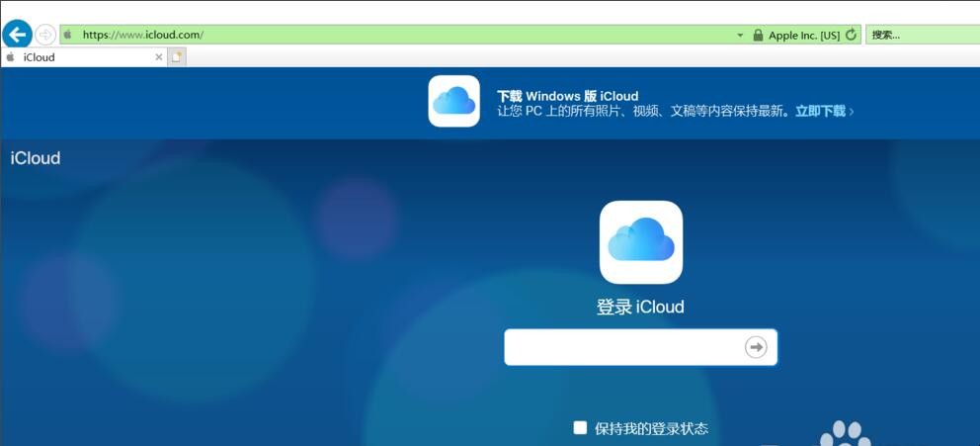Image resolution: width=980 pixels, height=446 pixels.
Task: Click the Apple favicon left of the URL
Action: click(68, 35)
